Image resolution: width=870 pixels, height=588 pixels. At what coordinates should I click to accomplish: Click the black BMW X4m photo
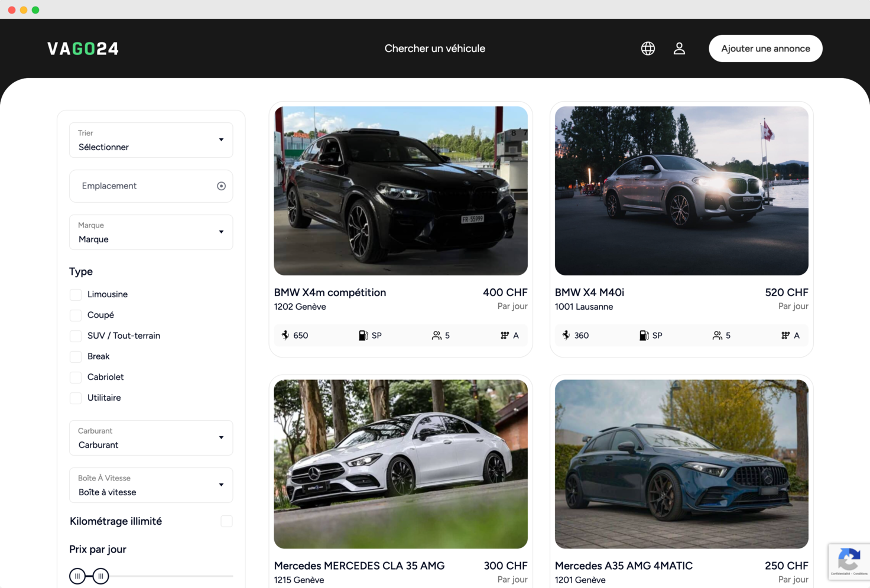(401, 191)
